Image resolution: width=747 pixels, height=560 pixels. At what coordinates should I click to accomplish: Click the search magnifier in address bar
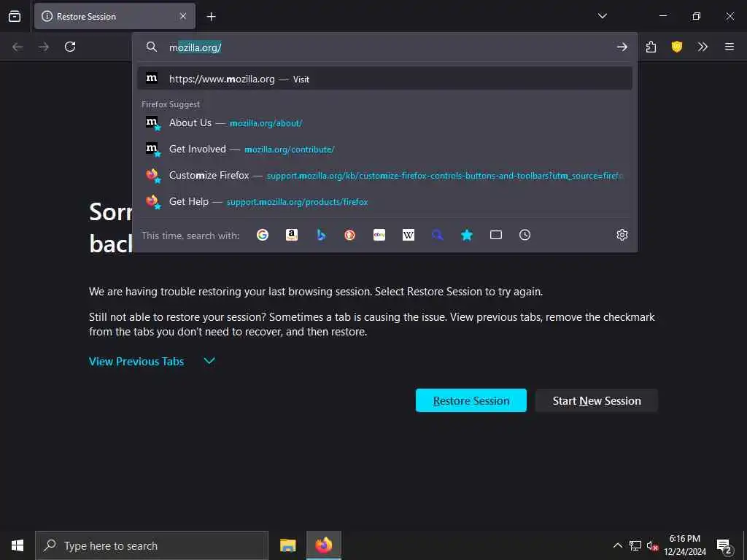tap(152, 47)
